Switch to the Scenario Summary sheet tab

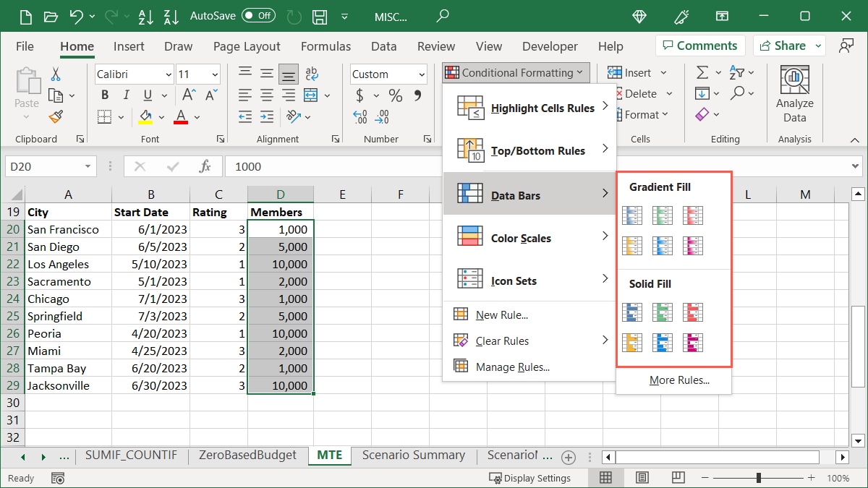414,455
